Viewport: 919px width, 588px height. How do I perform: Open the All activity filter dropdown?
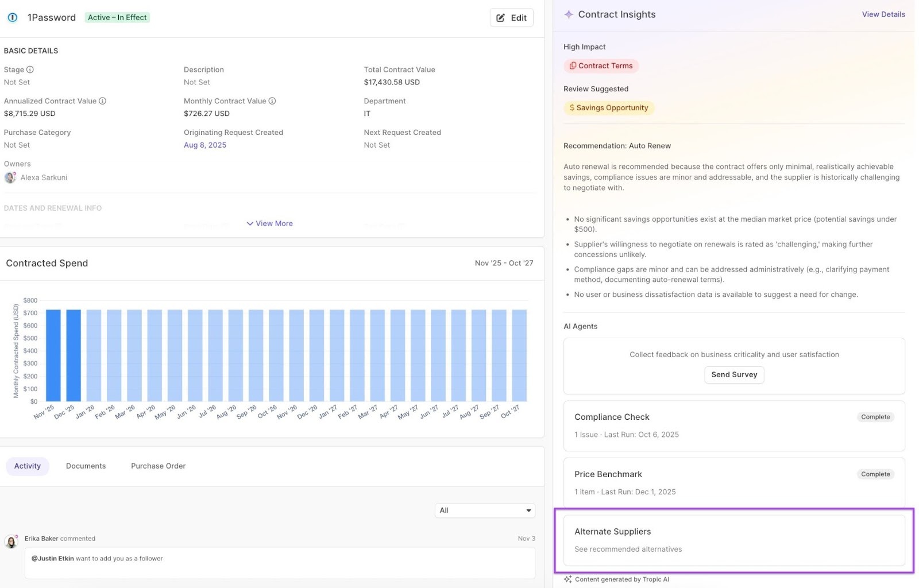[485, 510]
